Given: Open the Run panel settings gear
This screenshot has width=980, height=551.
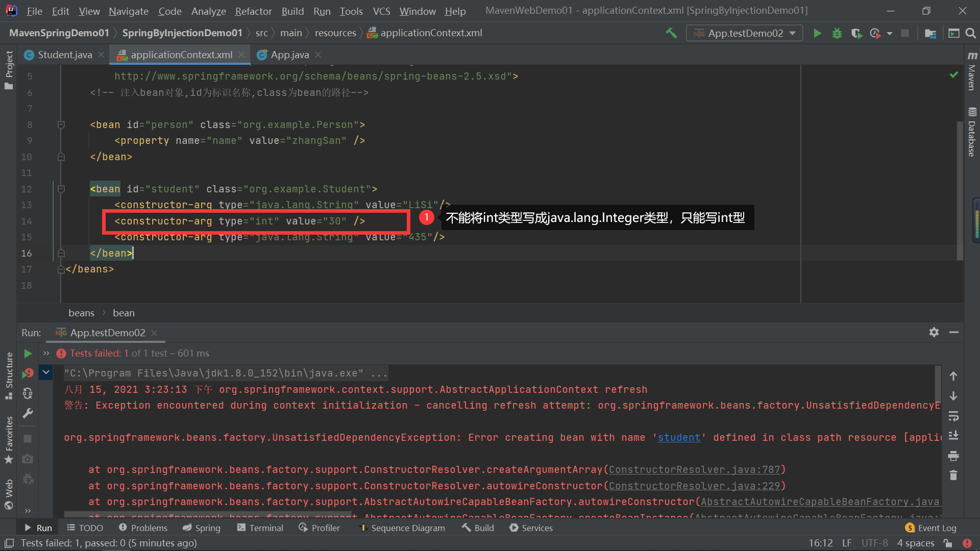Looking at the screenshot, I should click(934, 332).
